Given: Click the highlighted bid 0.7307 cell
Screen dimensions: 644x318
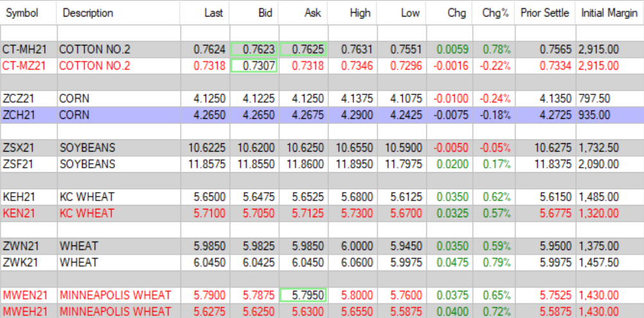Looking at the screenshot, I should pyautogui.click(x=254, y=66).
